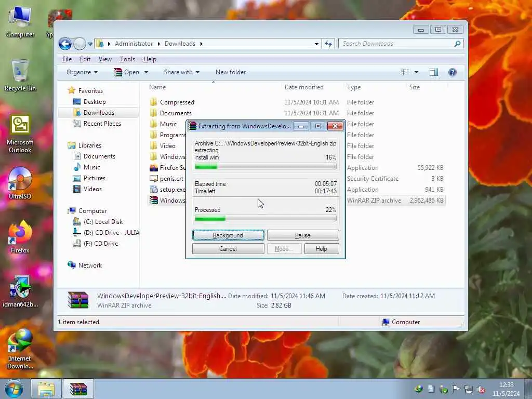Click the change view icon
Screen dimensions: 532x399
405,72
